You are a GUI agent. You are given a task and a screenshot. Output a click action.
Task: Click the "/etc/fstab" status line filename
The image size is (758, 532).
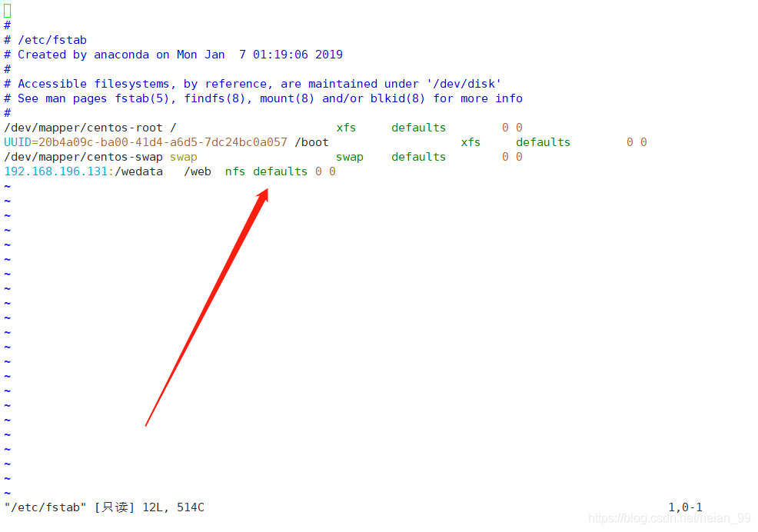(x=45, y=507)
